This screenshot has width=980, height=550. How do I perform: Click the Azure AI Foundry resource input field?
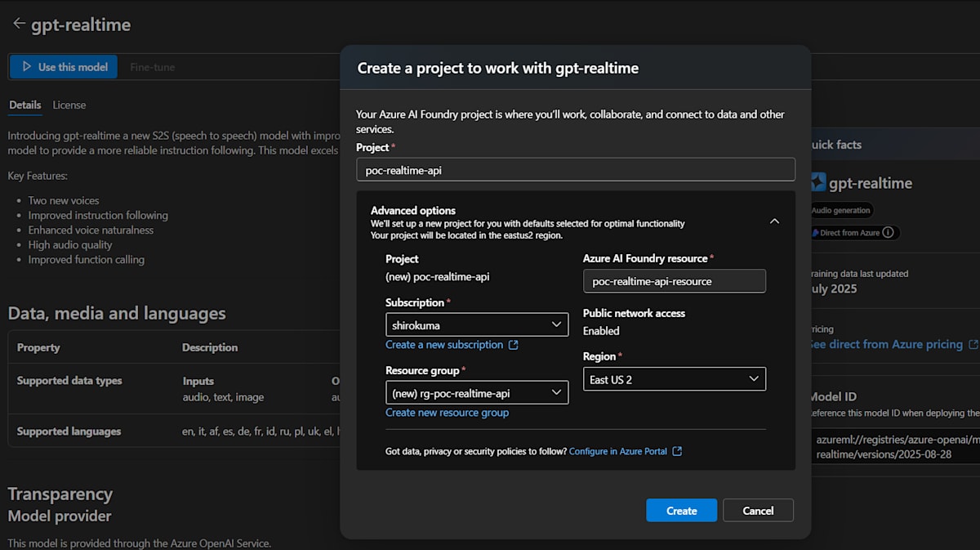(675, 281)
